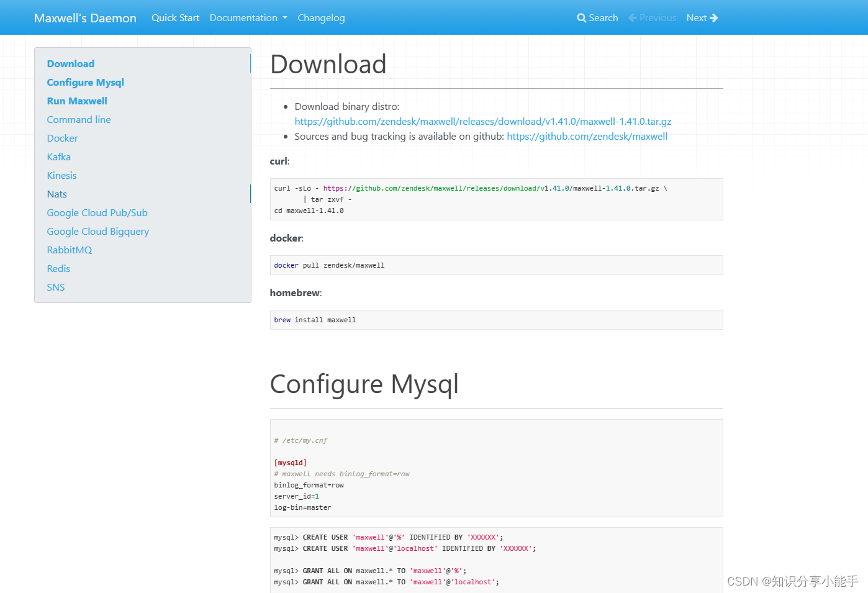The width and height of the screenshot is (868, 593).
Task: Select Command line sidebar item
Action: 79,119
